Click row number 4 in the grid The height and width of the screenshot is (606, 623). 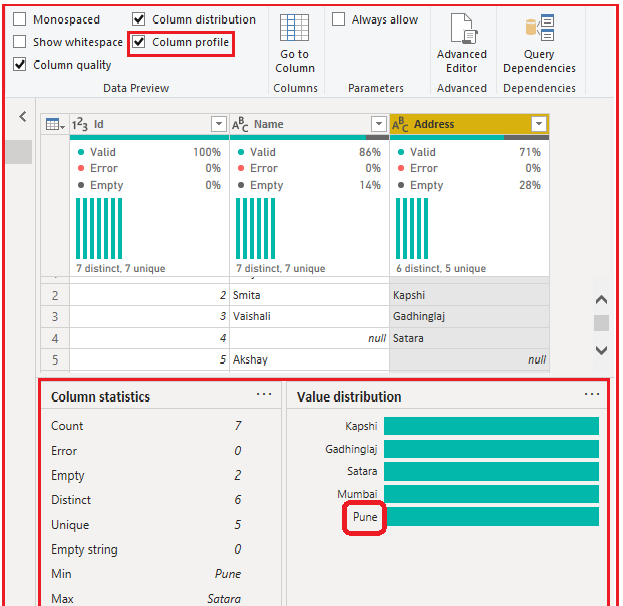click(x=55, y=338)
